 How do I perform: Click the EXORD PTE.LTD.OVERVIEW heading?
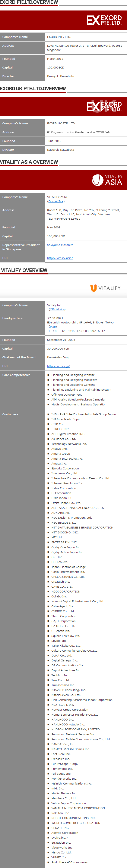point(29,2)
